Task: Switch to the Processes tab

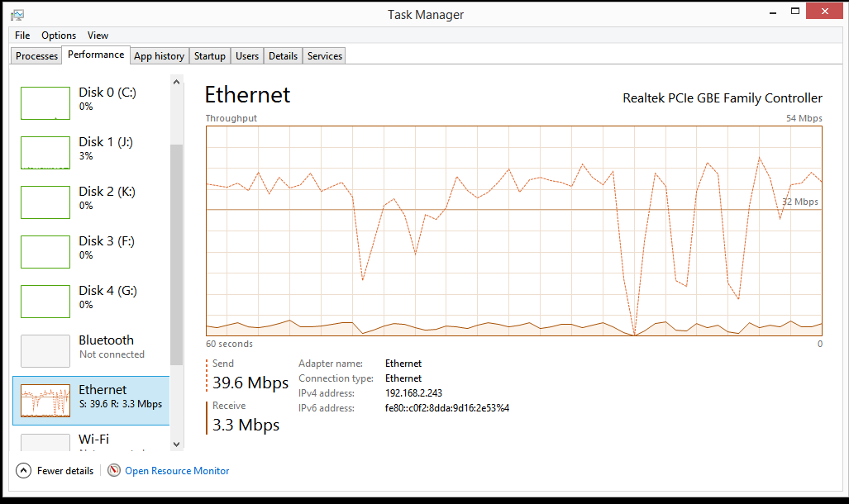Action: [36, 55]
